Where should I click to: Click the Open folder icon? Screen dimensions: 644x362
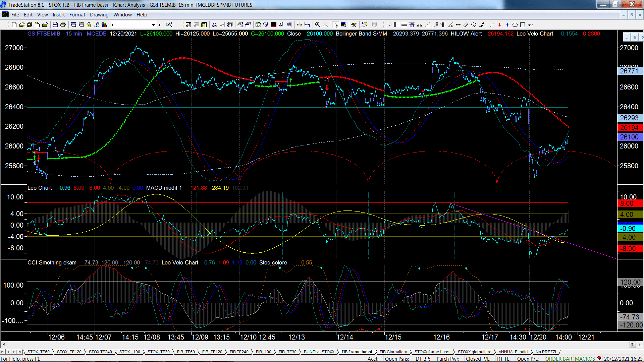tap(22, 25)
